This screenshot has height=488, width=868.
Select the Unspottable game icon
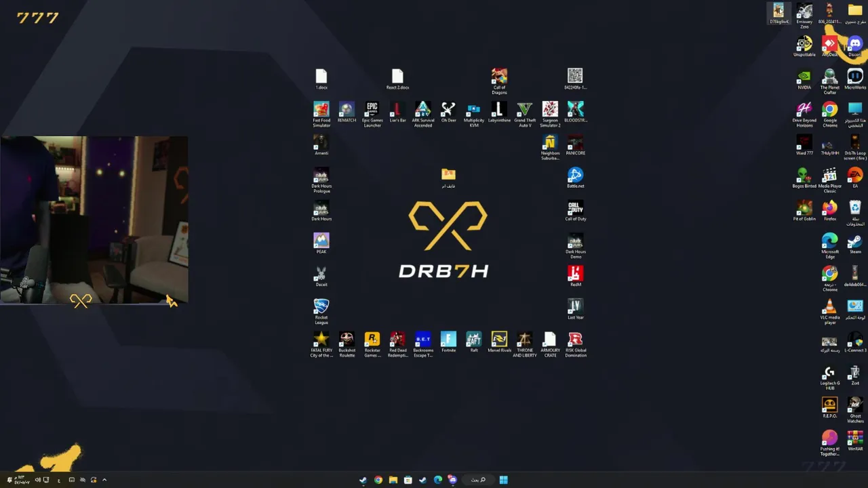pos(804,47)
